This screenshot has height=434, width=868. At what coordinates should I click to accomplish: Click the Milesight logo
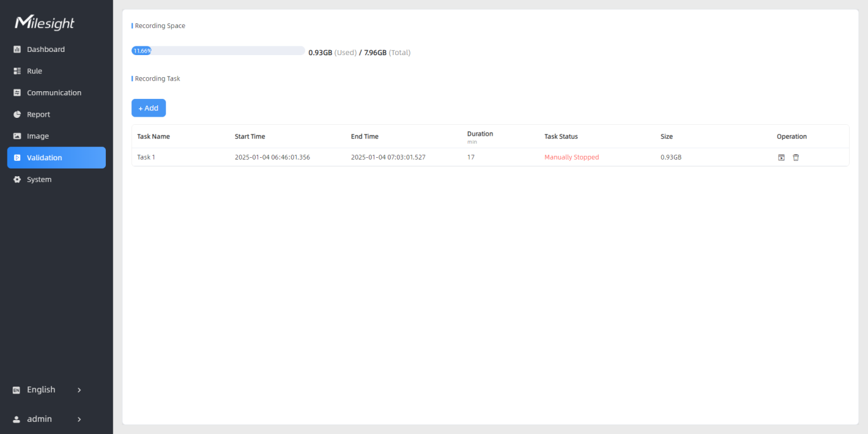coord(44,23)
